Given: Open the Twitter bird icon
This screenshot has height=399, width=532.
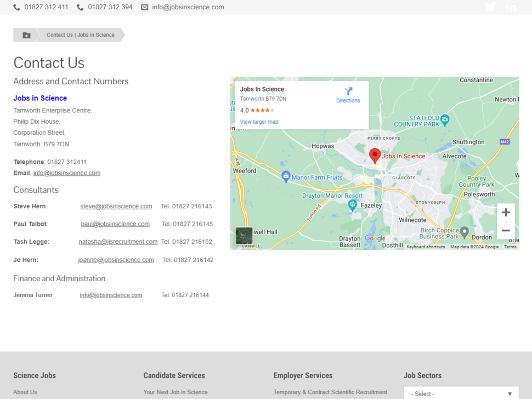Looking at the screenshot, I should click(491, 7).
